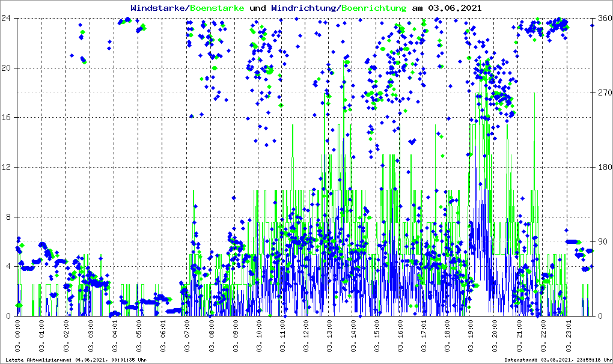The width and height of the screenshot is (613, 364).
Task: Click the blue "Windrichtung" title word
Action: tap(303, 8)
